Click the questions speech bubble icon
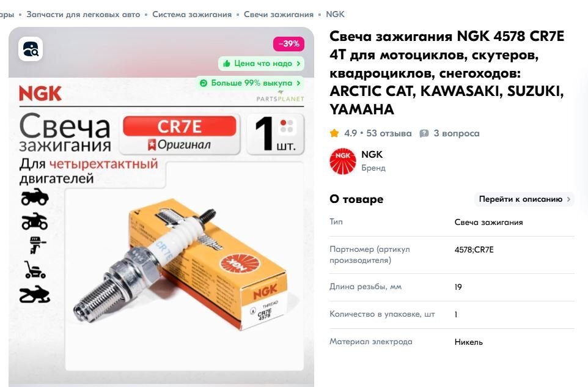Viewport: 588px width, 387px height. tap(424, 133)
